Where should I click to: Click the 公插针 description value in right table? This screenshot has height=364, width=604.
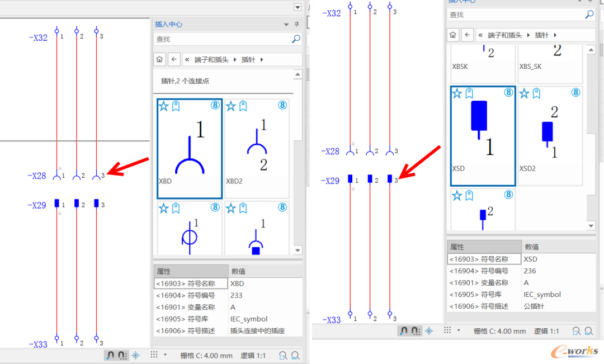click(534, 306)
